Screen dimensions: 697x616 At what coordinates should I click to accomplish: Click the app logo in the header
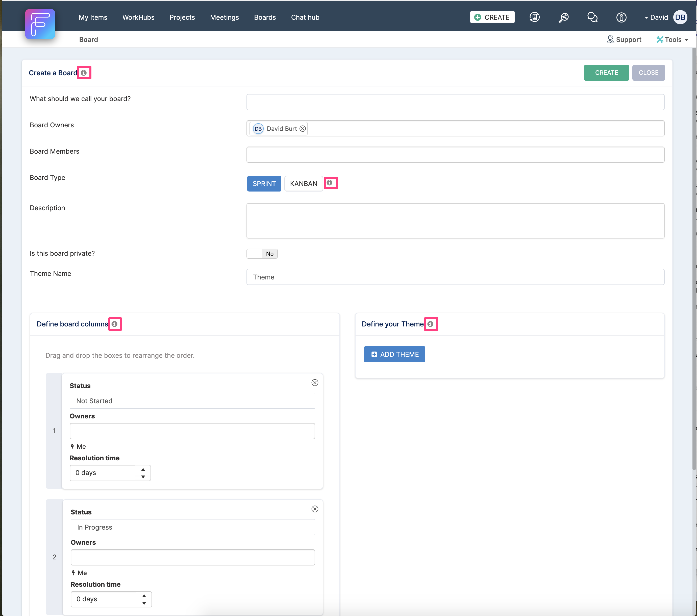click(40, 24)
